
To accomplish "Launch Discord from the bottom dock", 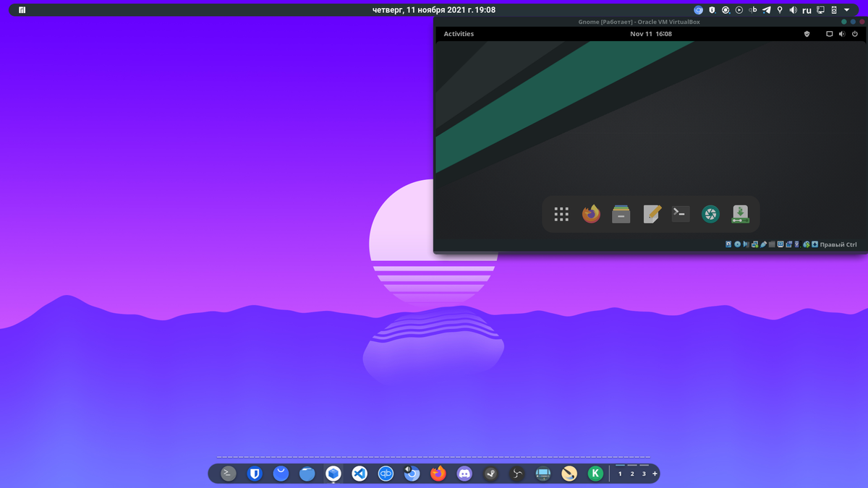I will point(464,474).
